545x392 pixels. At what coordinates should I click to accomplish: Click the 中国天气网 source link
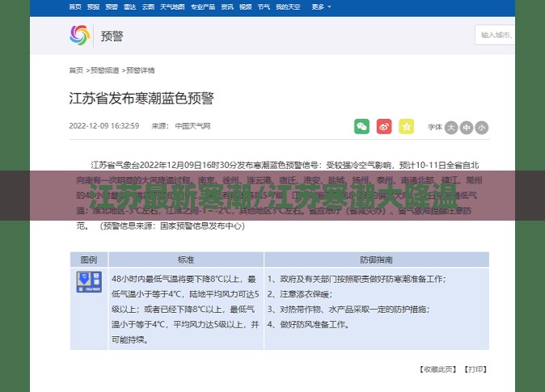pos(192,126)
